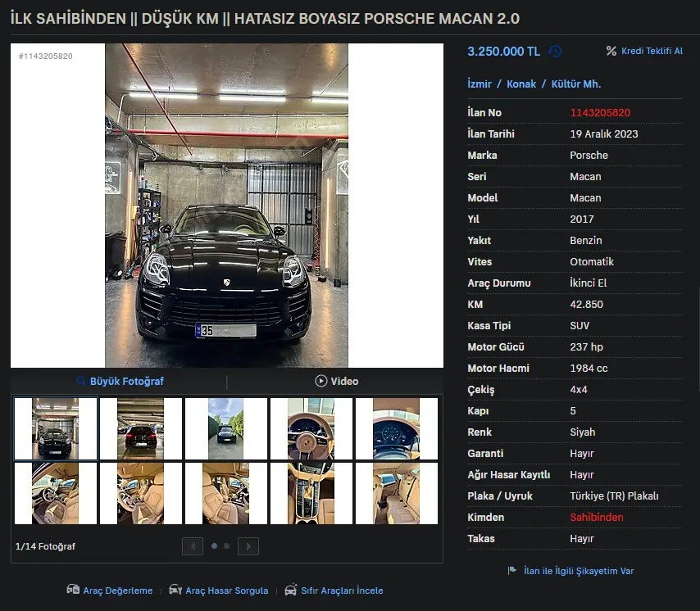This screenshot has width=700, height=611.
Task: Click the Araç Değerleme car icon
Action: (x=73, y=590)
